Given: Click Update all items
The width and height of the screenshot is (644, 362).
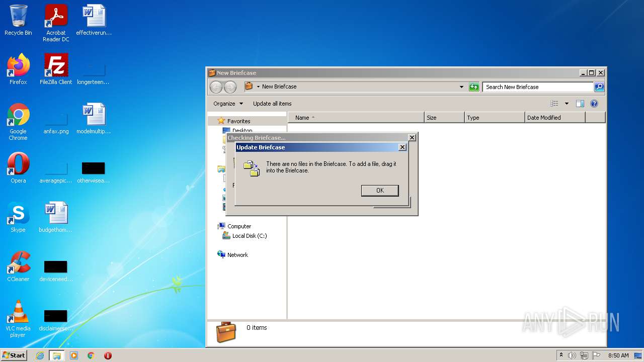Looking at the screenshot, I should [x=272, y=104].
